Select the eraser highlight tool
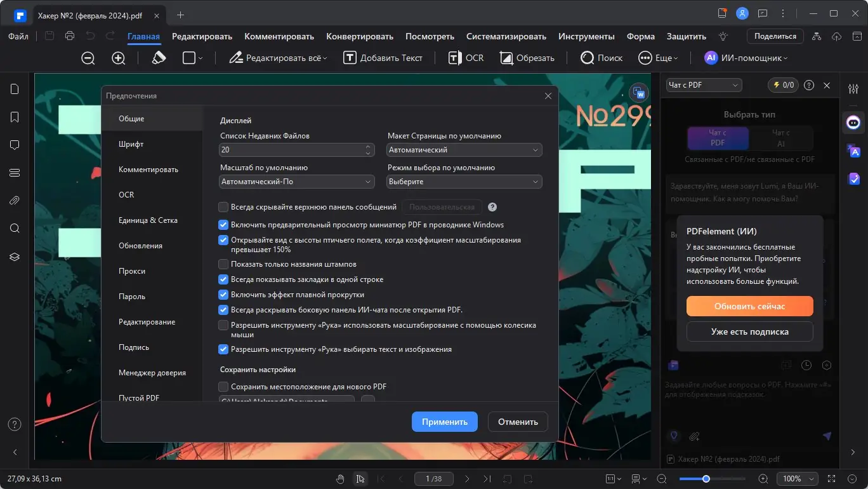 pos(159,58)
